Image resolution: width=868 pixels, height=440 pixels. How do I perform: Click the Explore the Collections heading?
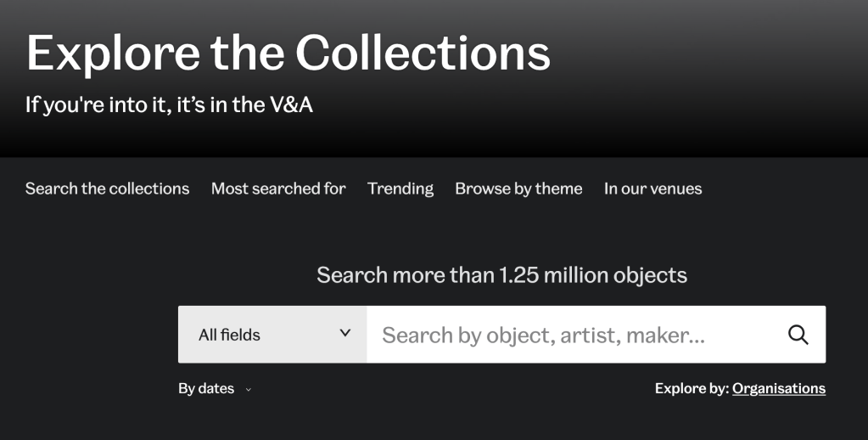pos(288,53)
